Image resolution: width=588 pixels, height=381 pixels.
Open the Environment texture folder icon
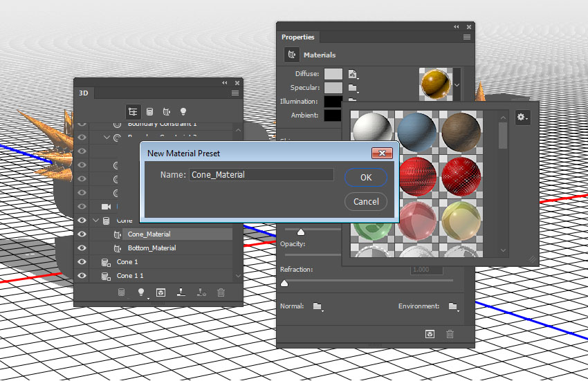453,306
